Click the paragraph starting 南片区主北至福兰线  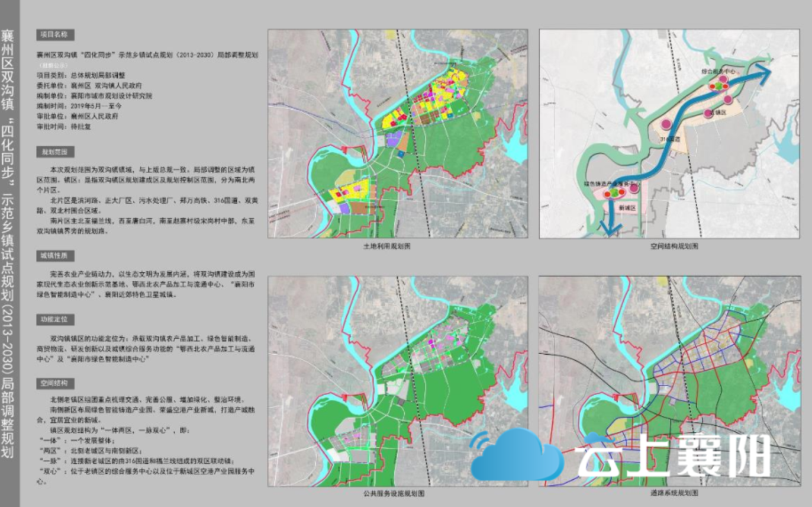[147, 227]
